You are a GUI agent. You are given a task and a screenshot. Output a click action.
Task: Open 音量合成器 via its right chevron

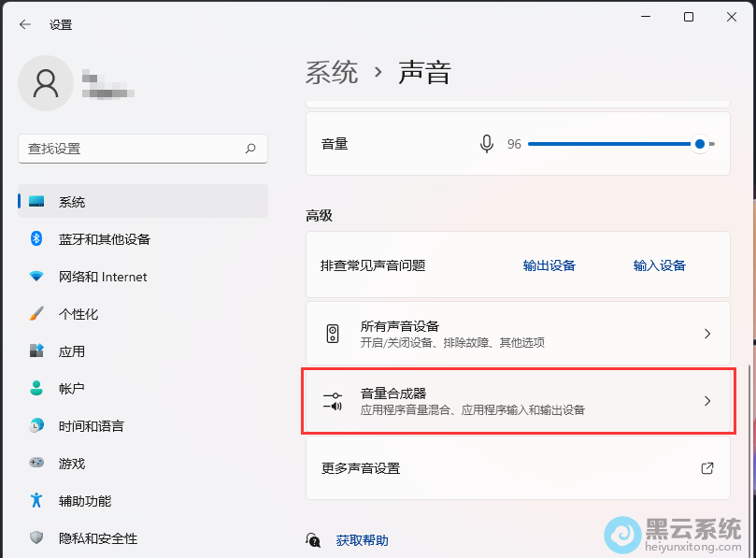click(707, 401)
